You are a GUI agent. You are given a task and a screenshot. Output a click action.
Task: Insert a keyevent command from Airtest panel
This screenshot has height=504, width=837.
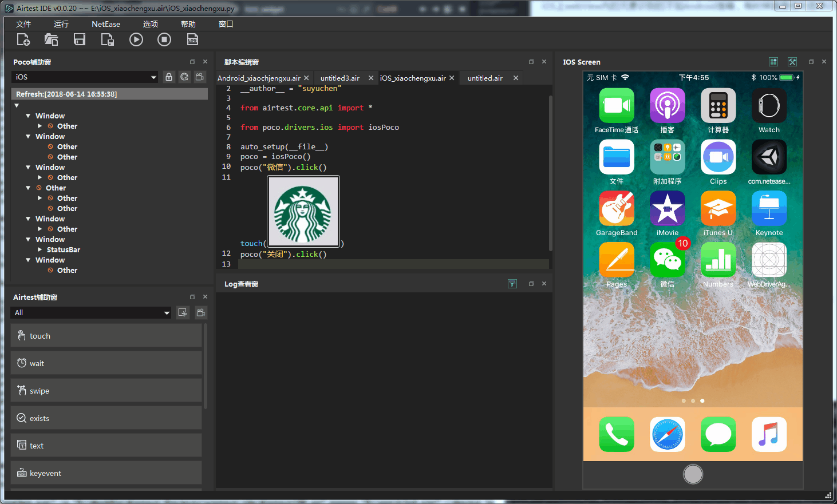pos(106,473)
